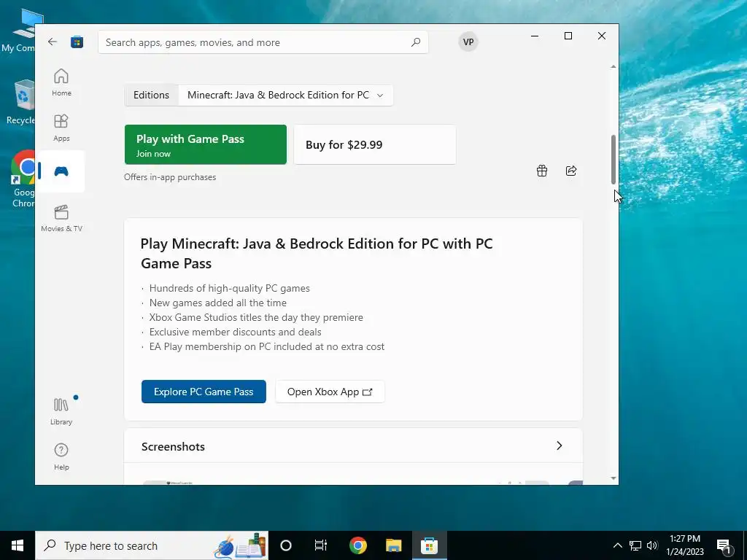Select Google Chrome desktop shortcut
The image size is (747, 560).
coord(23,179)
